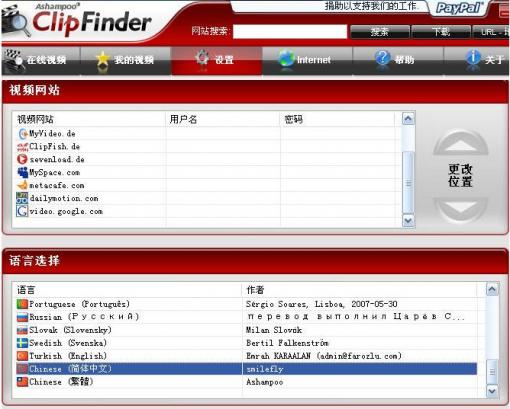The width and height of the screenshot is (510, 409).
Task: Click the 用户名 username column header
Action: (x=223, y=119)
